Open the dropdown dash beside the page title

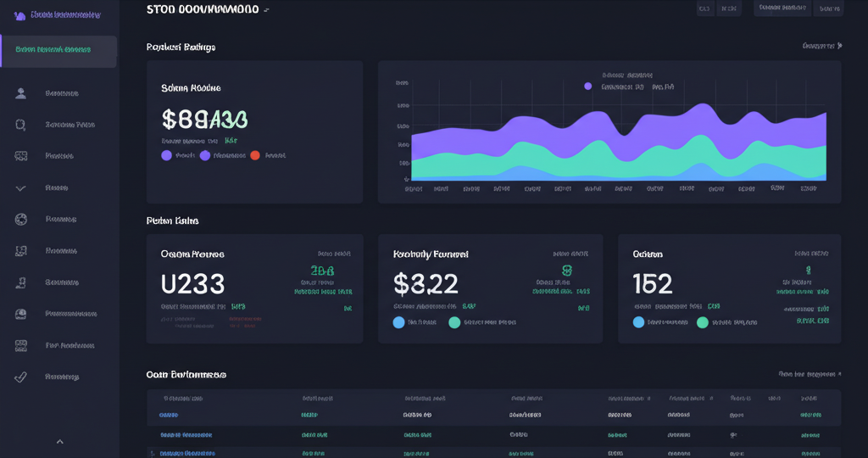266,10
